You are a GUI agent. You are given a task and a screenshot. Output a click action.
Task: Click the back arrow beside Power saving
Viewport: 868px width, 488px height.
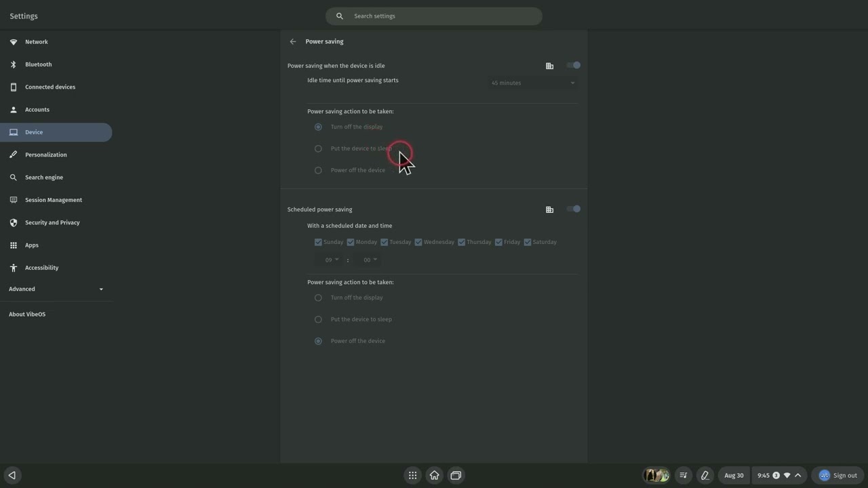(x=293, y=42)
